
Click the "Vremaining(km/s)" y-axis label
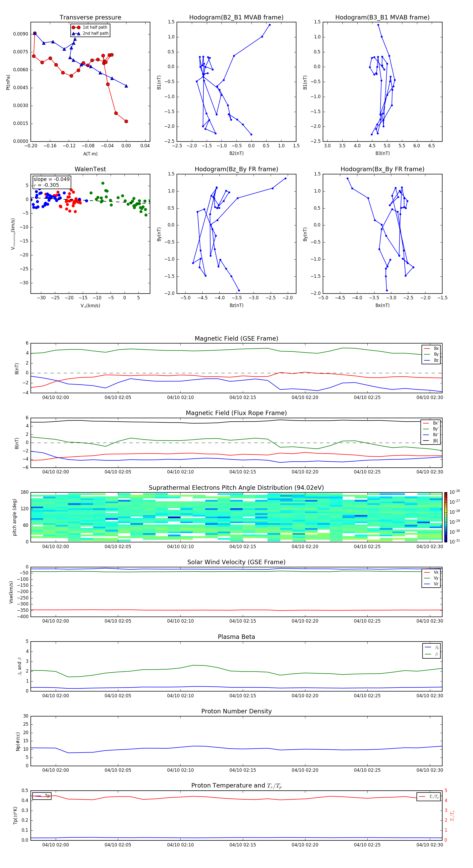pyautogui.click(x=13, y=234)
